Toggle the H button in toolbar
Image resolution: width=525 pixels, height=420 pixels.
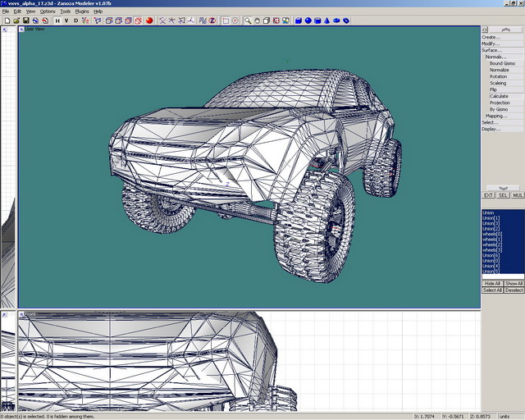[57, 21]
